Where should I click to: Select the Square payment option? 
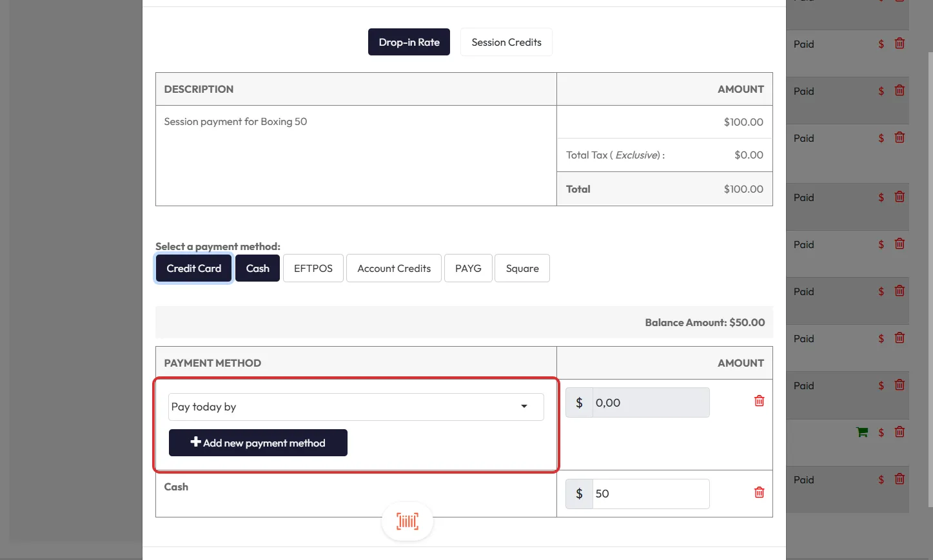[x=522, y=268]
